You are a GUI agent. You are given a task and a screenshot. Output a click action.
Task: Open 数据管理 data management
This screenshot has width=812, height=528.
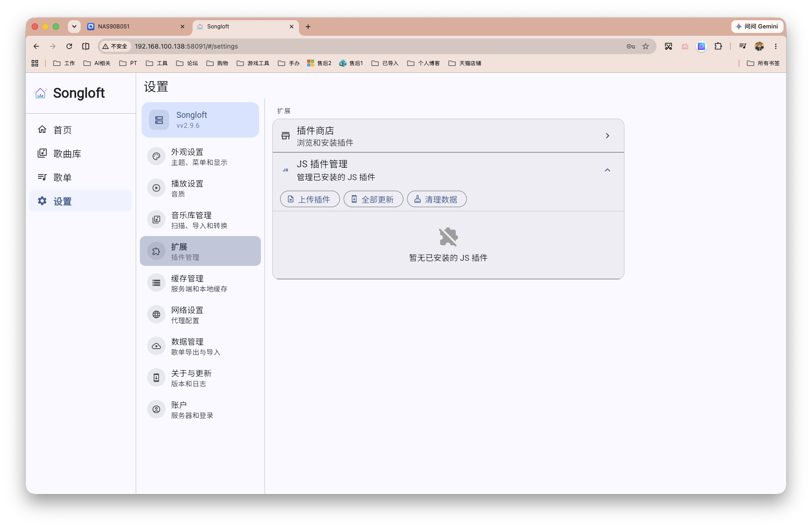200,346
